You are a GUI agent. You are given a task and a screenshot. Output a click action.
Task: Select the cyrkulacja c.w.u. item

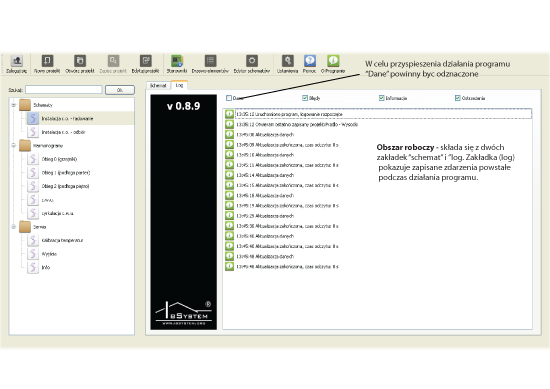click(57, 213)
